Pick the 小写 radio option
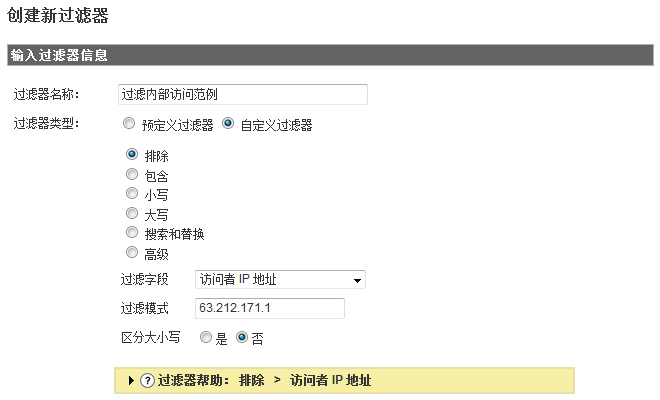This screenshot has height=400, width=660. pos(132,193)
